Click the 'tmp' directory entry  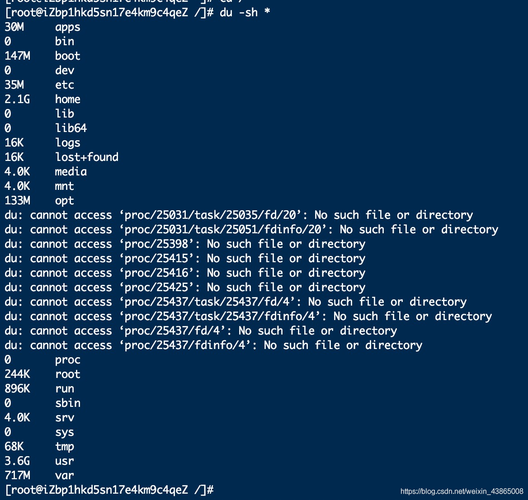65,447
